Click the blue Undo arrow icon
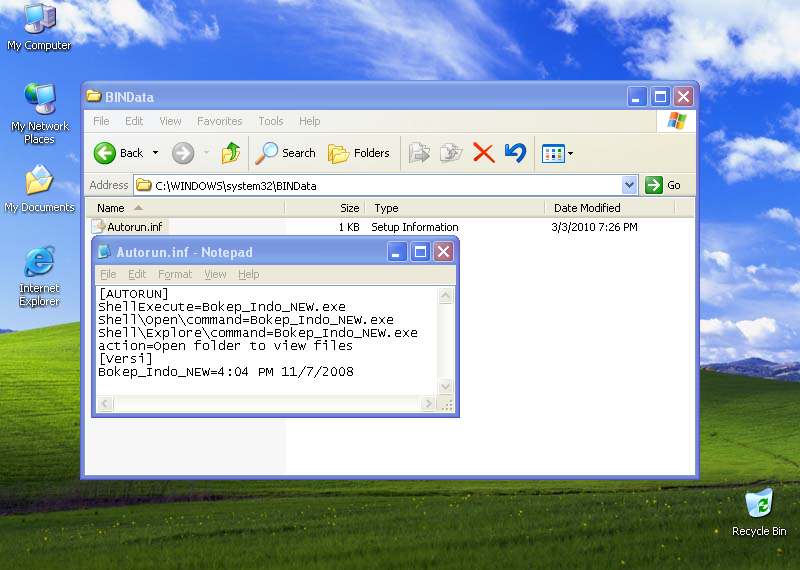The width and height of the screenshot is (800, 570). click(x=515, y=153)
